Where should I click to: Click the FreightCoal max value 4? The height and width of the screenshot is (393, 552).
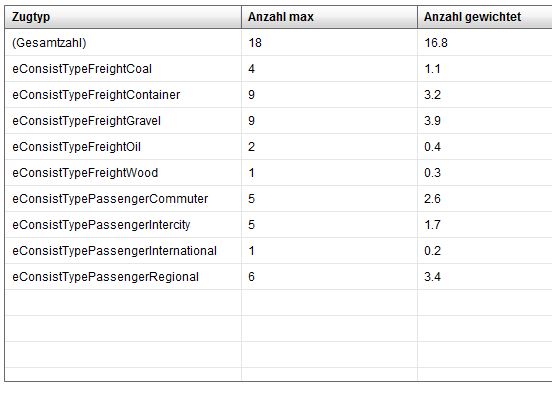pos(251,69)
